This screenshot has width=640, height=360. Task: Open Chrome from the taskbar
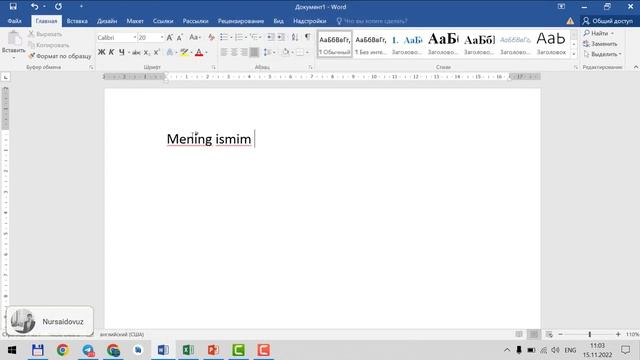click(x=63, y=350)
